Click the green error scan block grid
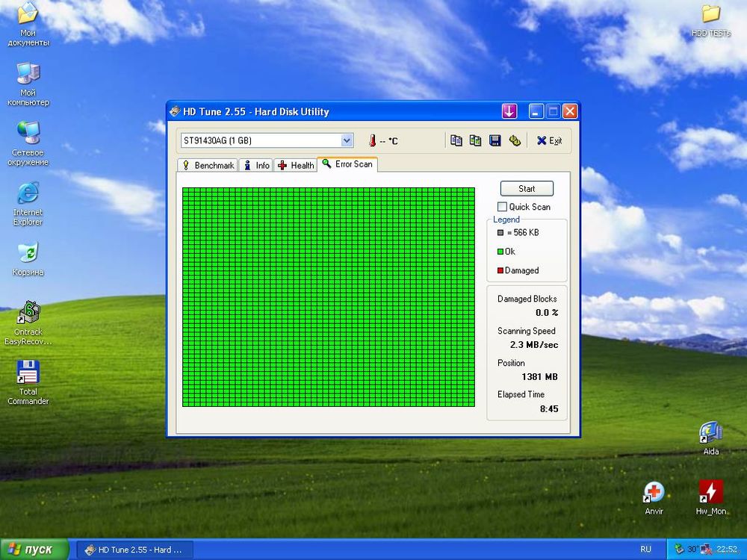Screen dimensions: 747x560 pyautogui.click(x=329, y=297)
